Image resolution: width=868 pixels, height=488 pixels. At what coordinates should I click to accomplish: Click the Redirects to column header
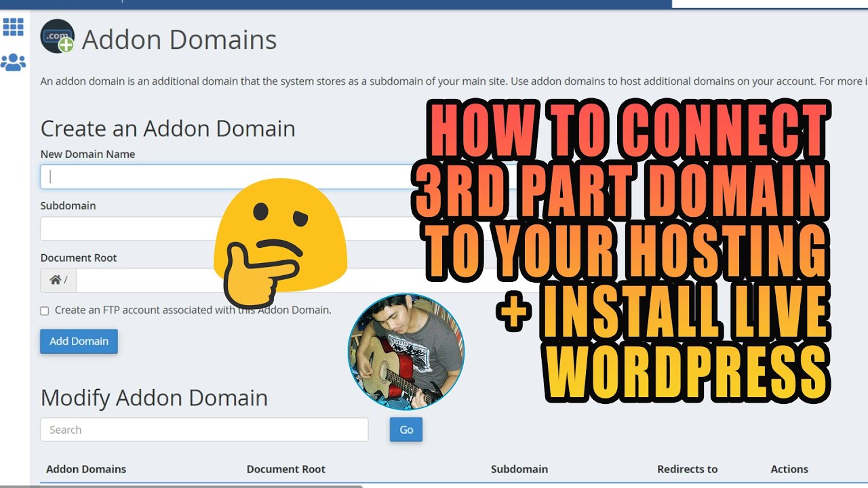click(688, 469)
